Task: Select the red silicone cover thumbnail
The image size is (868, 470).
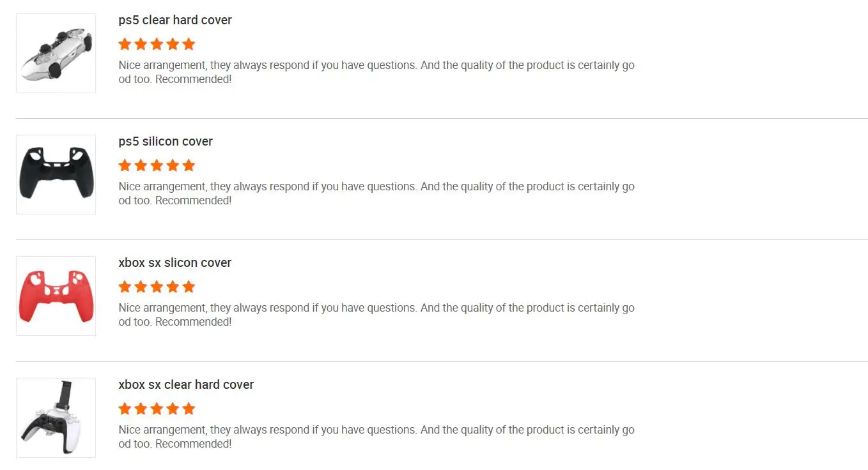Action: pyautogui.click(x=56, y=296)
